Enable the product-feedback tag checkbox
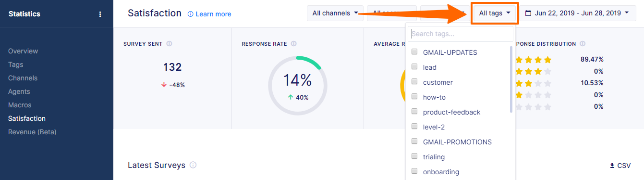644x180 pixels. point(414,112)
